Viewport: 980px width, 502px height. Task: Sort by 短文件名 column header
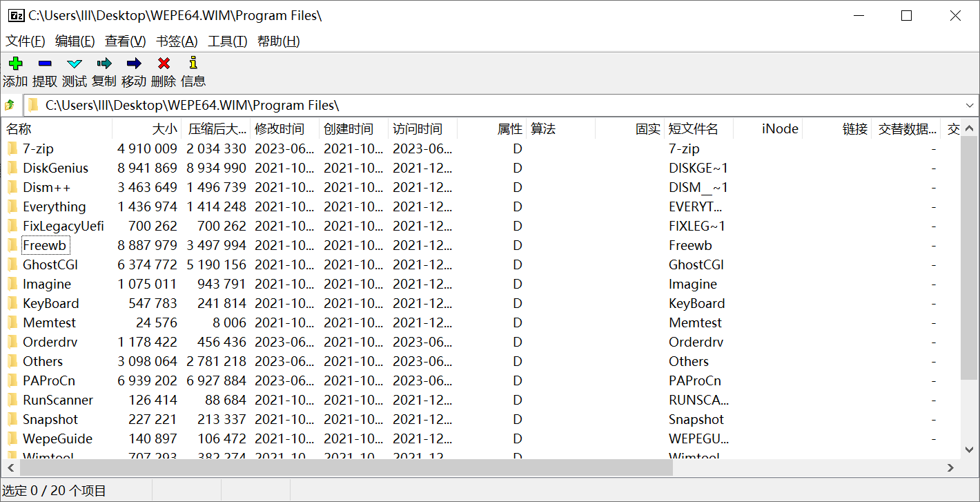698,129
